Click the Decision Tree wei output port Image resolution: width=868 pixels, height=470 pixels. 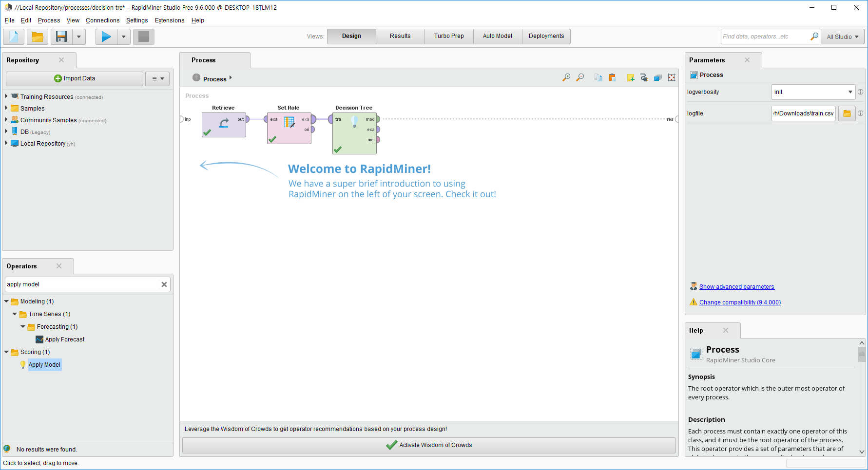coord(378,140)
